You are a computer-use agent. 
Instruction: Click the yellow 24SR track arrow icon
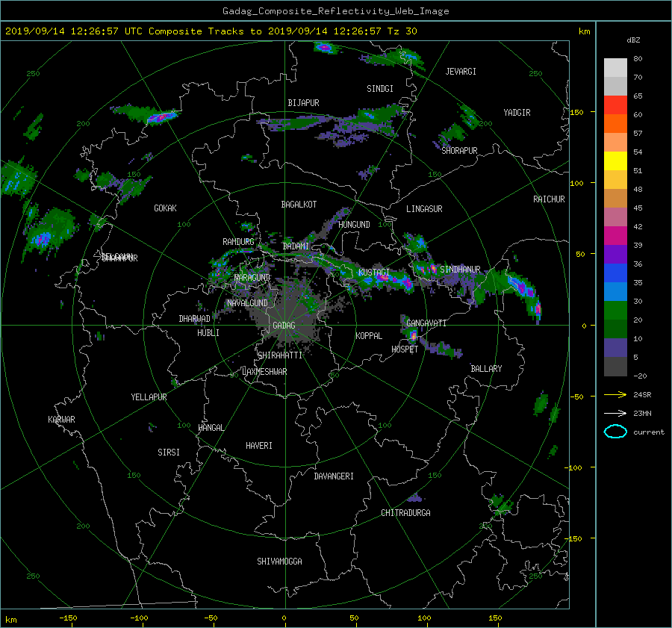pos(615,394)
